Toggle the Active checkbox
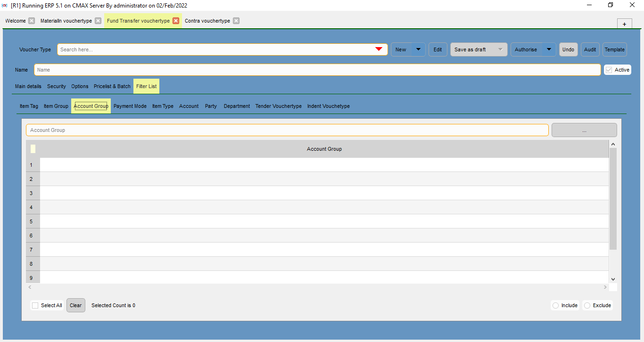This screenshot has height=342, width=644. [609, 70]
